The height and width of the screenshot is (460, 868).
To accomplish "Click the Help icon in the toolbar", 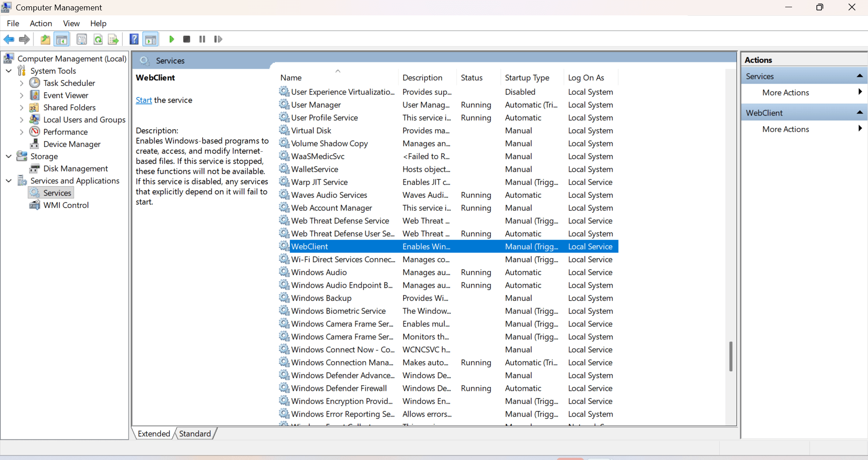I will [134, 39].
